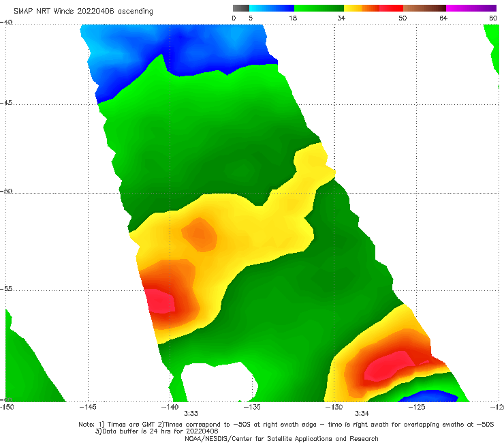Click the swath time label '3:34'
Image resolution: width=504 pixels, height=443 pixels.
pos(362,414)
